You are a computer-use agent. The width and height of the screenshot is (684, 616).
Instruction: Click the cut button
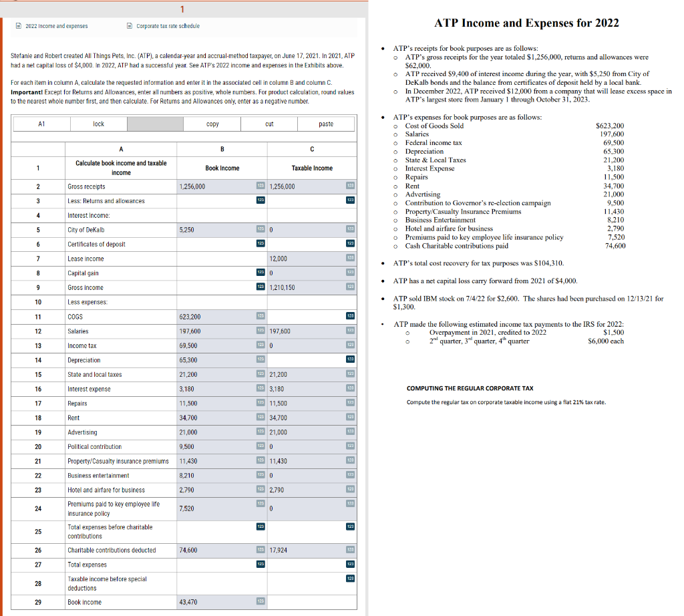click(x=269, y=124)
